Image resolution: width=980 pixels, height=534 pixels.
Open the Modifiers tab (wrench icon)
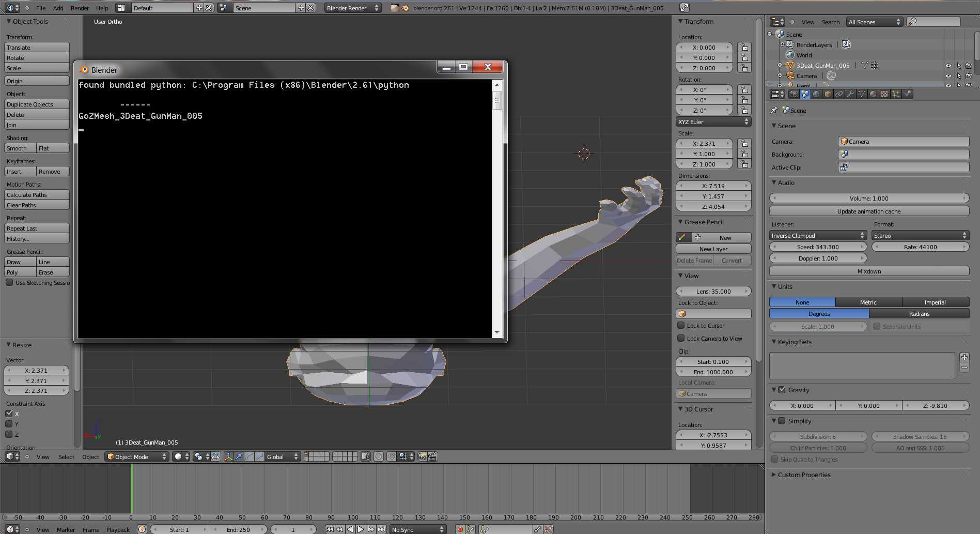pyautogui.click(x=850, y=94)
